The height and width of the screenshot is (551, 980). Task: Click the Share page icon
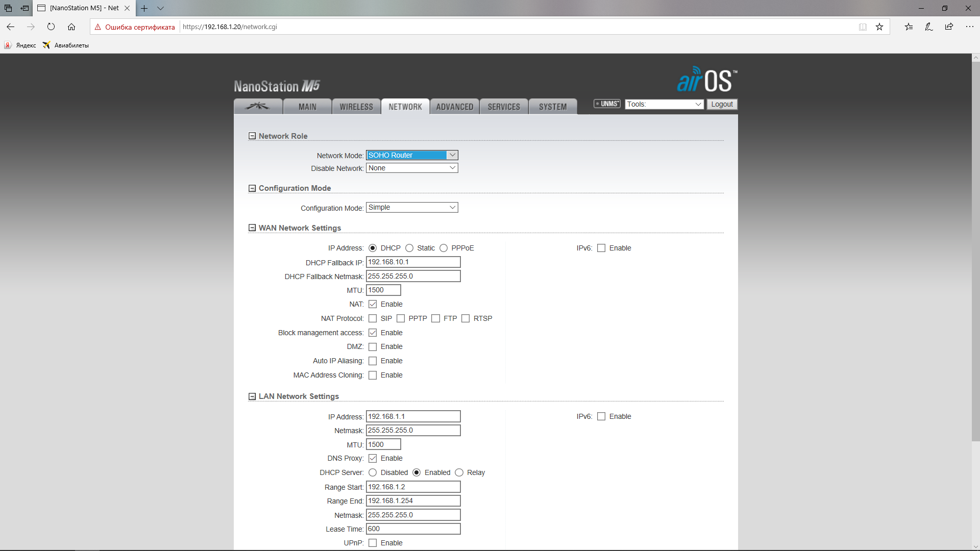point(949,27)
